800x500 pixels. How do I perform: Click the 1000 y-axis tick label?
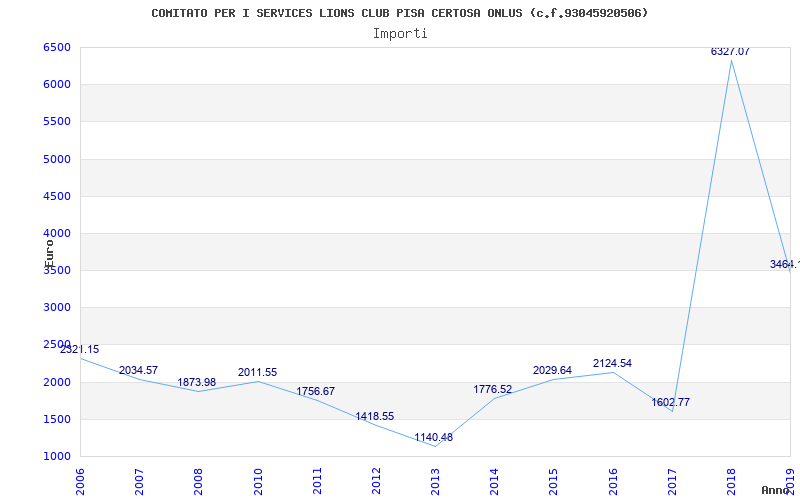(57, 457)
